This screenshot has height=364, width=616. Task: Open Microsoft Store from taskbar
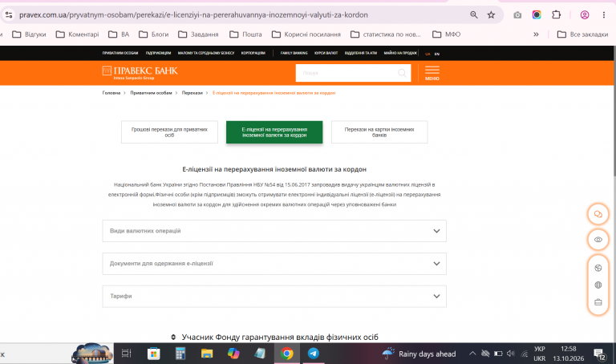coord(154,354)
